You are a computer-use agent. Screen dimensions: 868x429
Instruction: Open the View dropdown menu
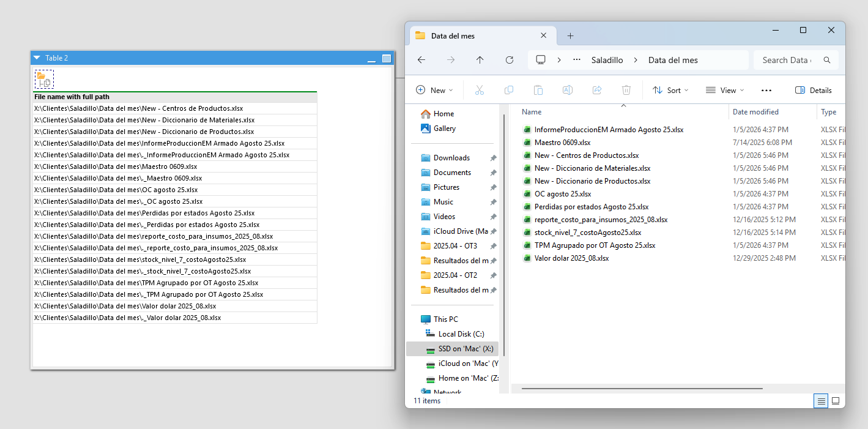click(x=724, y=90)
